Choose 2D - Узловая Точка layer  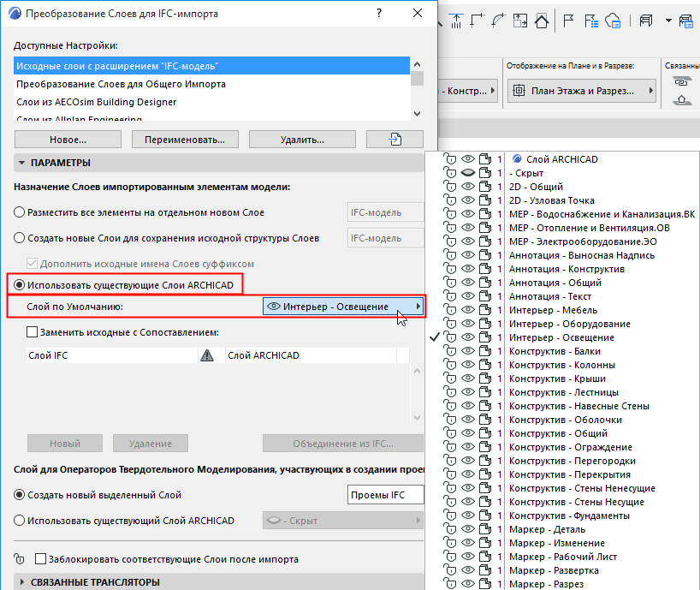pos(551,200)
